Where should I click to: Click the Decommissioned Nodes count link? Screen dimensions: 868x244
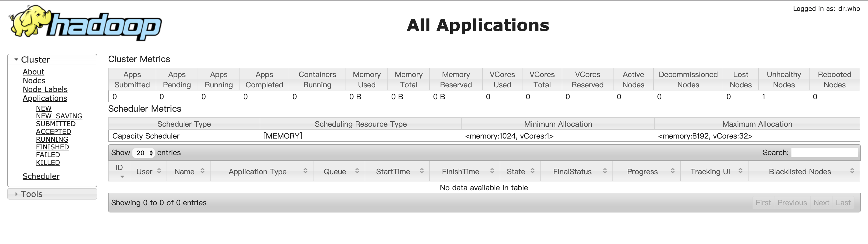[x=659, y=97]
